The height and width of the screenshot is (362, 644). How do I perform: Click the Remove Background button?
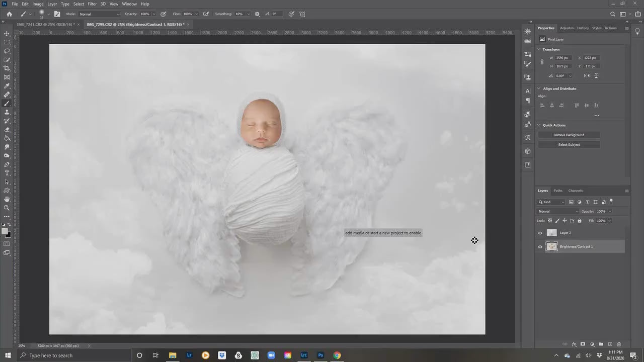click(569, 135)
